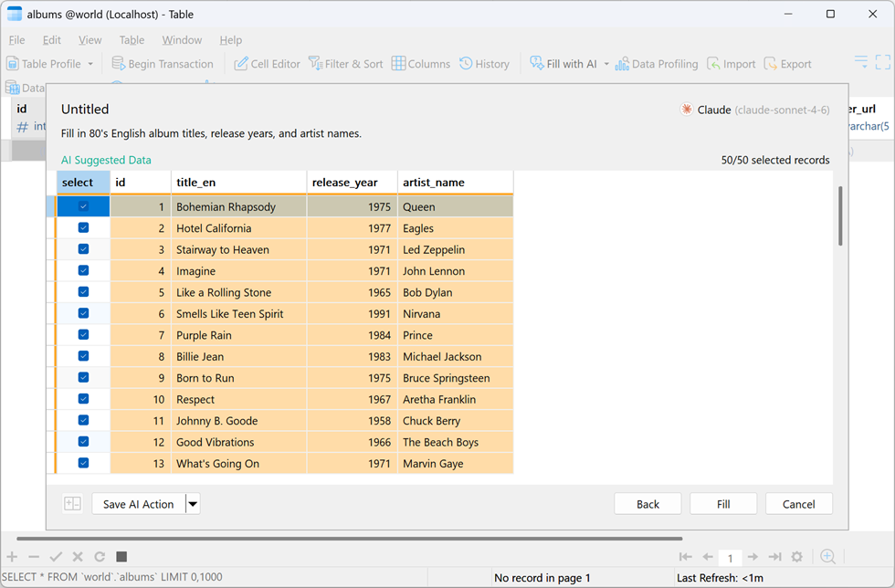Click the artist_name column header
Screen dimensions: 895x588
point(456,182)
